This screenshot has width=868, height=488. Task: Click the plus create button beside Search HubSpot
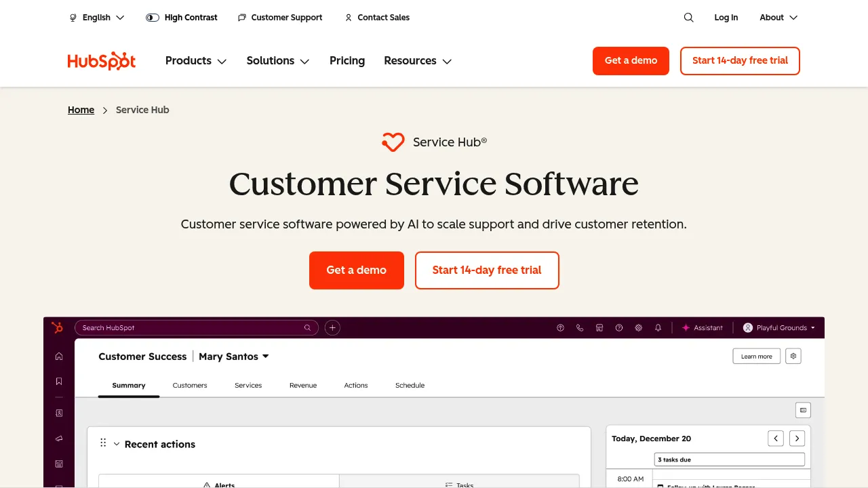pos(332,327)
